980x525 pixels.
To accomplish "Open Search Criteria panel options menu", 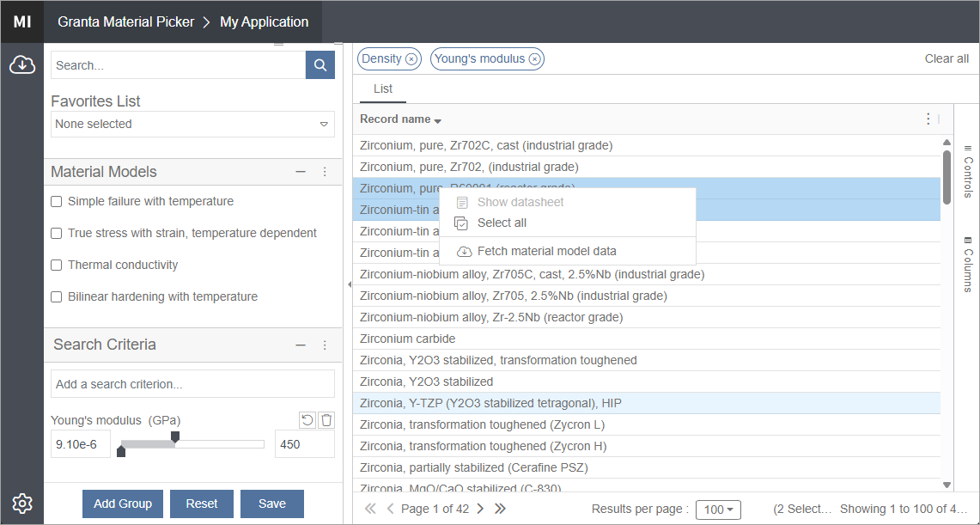I will coord(325,345).
